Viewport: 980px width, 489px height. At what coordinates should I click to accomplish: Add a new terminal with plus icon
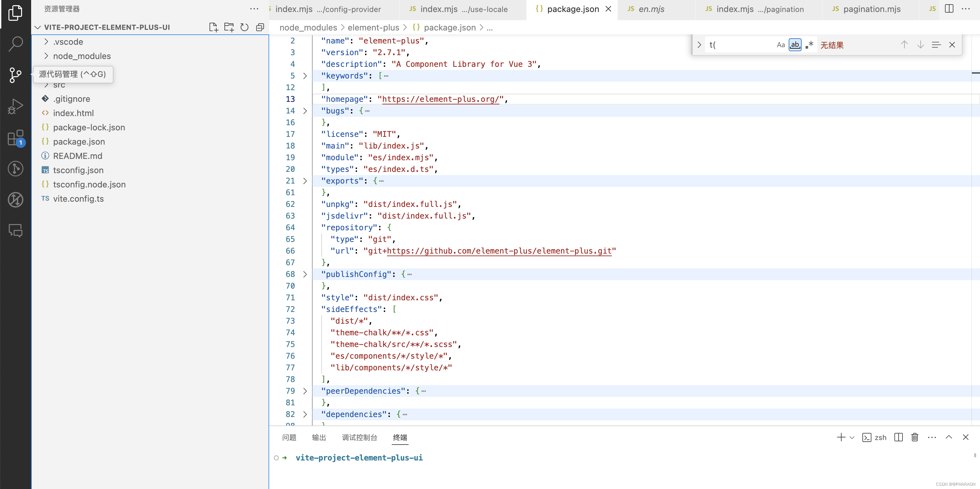841,437
